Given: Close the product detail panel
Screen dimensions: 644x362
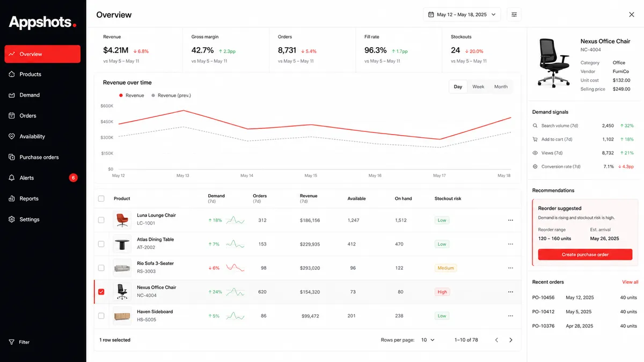Looking at the screenshot, I should (632, 14).
